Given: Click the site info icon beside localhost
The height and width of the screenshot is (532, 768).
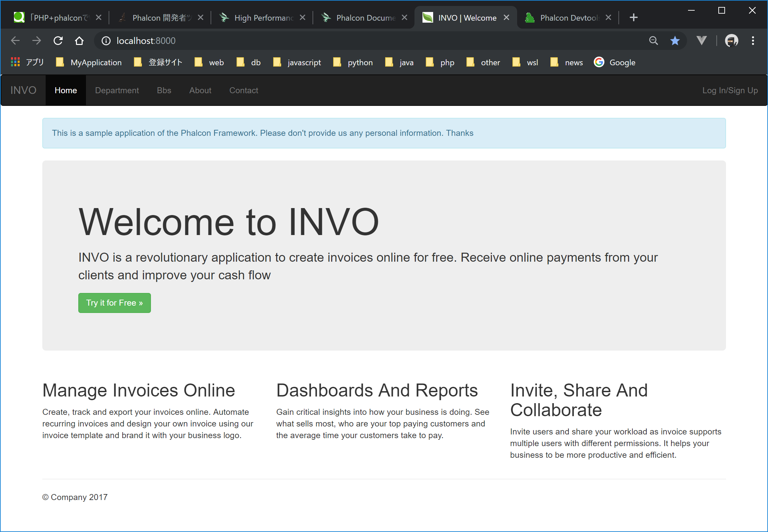Looking at the screenshot, I should click(106, 41).
